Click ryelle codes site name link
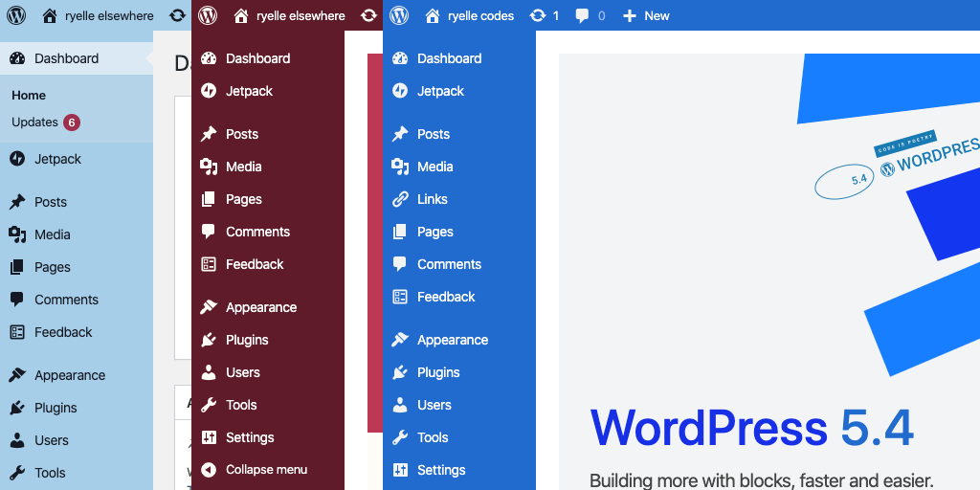 coord(480,16)
